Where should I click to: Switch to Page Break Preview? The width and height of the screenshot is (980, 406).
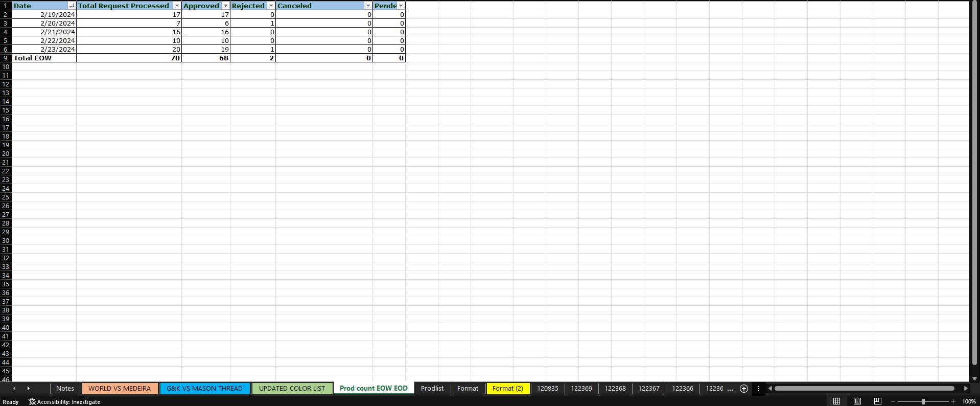(x=878, y=401)
